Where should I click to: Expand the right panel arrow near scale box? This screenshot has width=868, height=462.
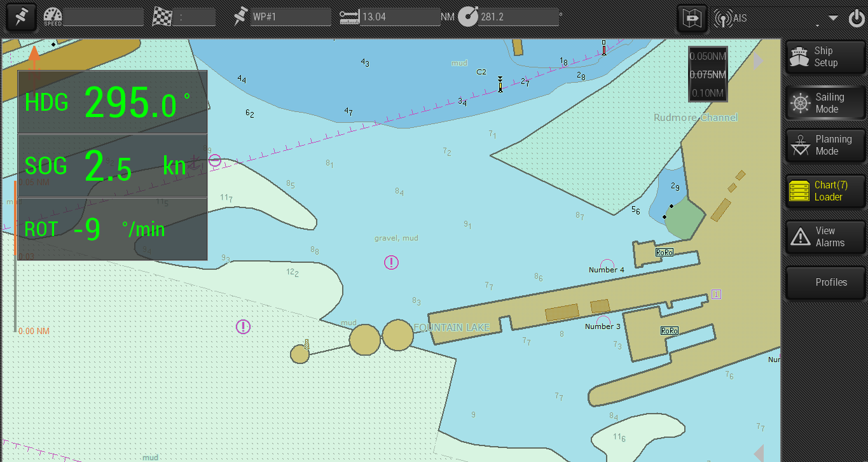click(x=758, y=60)
